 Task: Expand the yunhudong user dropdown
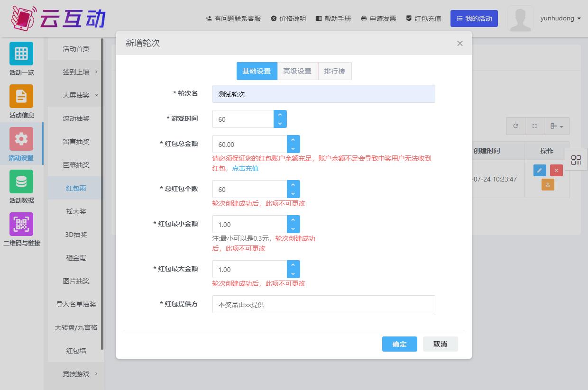coord(560,18)
